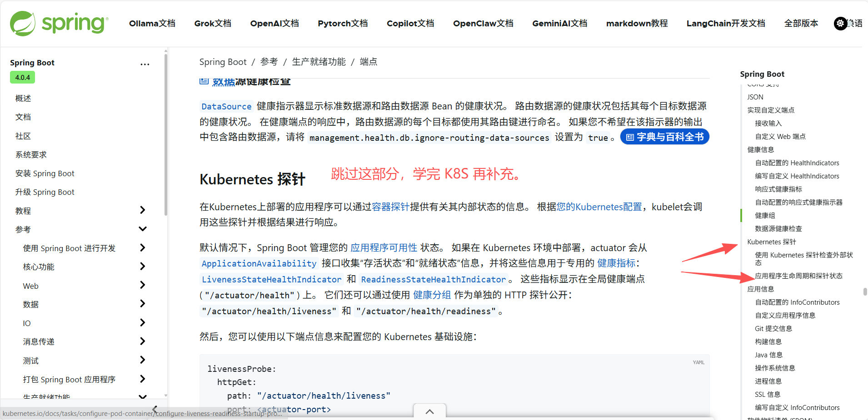
Task: Expand the 教程 section chevron
Action: pos(142,210)
